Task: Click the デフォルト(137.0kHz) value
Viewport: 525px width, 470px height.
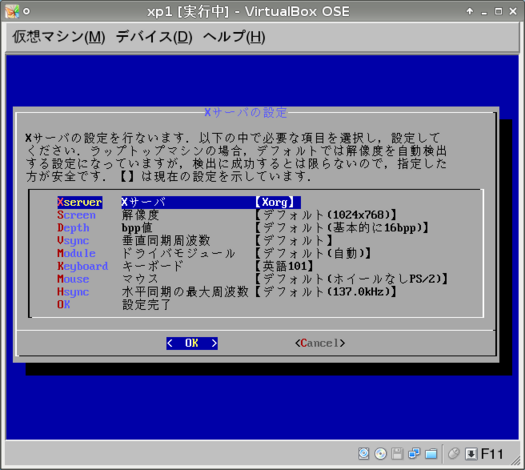Action: (326, 292)
